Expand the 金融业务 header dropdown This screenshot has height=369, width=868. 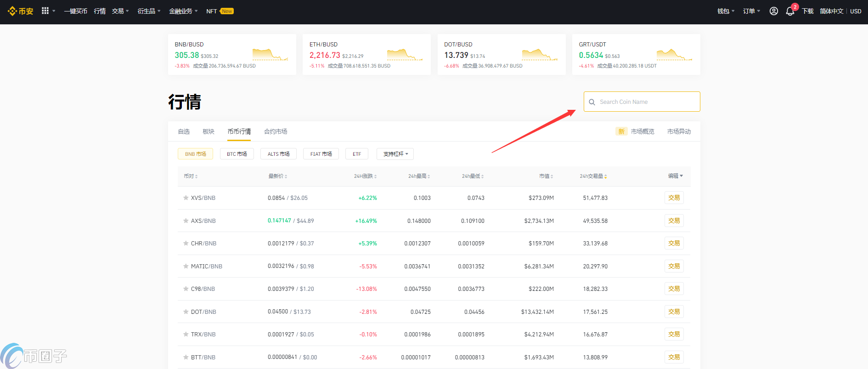coord(183,11)
